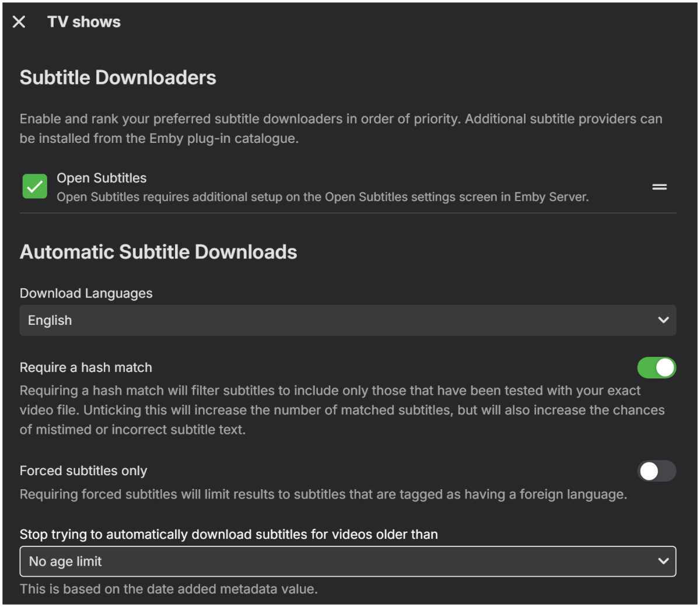Click the chevron arrow on the age limit dropdown
This screenshot has height=607, width=700.
663,562
